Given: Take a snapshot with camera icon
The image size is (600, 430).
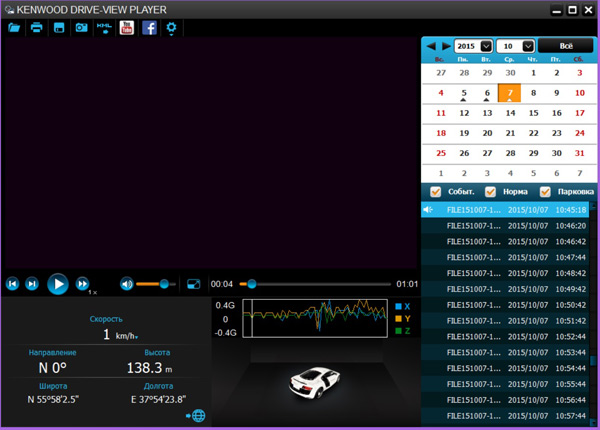Looking at the screenshot, I should click(81, 28).
